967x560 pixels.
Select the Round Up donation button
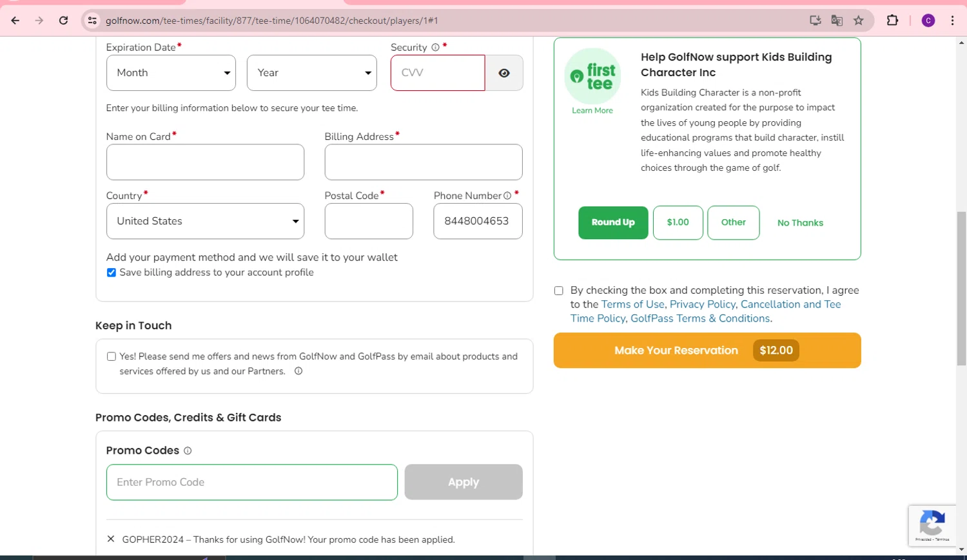(x=613, y=222)
